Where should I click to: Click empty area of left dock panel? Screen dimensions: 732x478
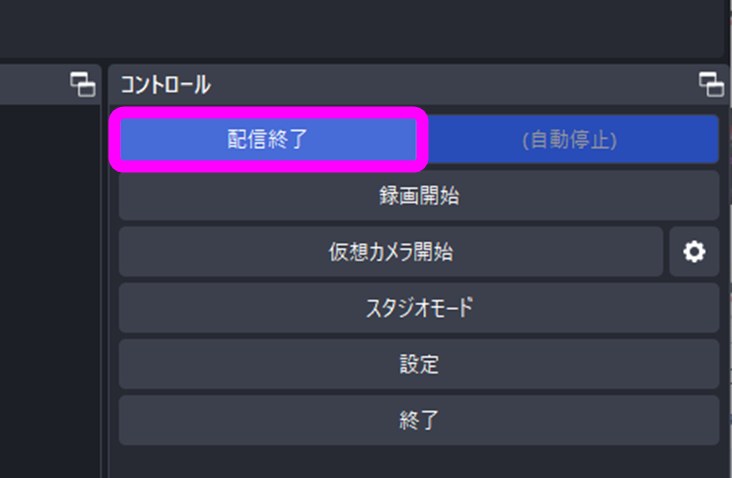click(x=50, y=289)
